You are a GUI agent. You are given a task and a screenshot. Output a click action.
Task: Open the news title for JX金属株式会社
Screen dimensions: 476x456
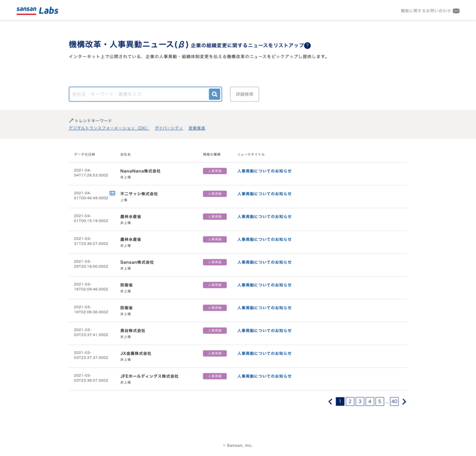264,353
